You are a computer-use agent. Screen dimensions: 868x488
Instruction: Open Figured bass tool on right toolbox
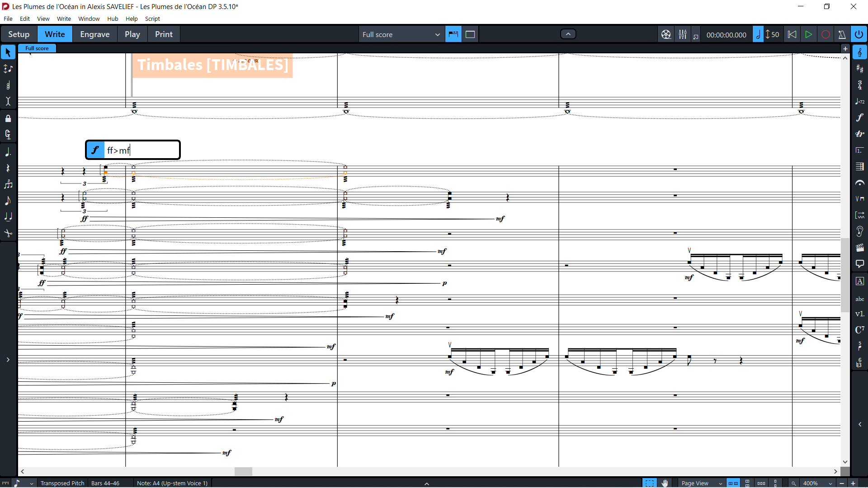click(860, 363)
